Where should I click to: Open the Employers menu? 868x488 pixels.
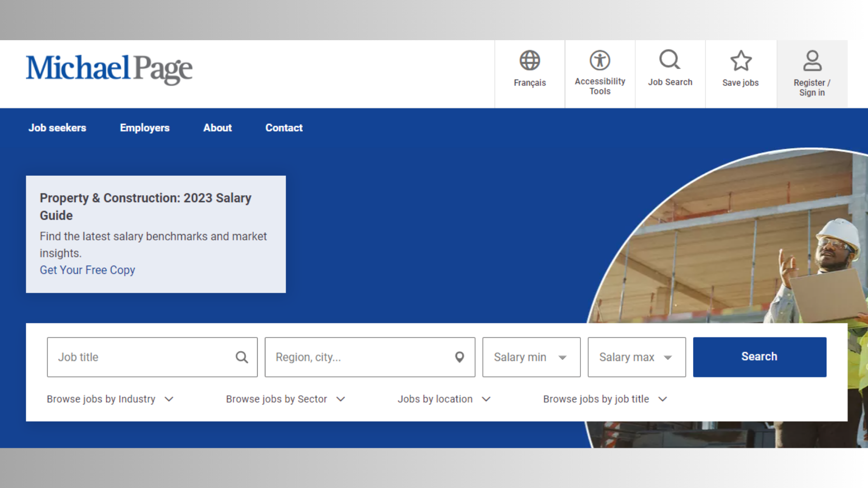tap(145, 128)
